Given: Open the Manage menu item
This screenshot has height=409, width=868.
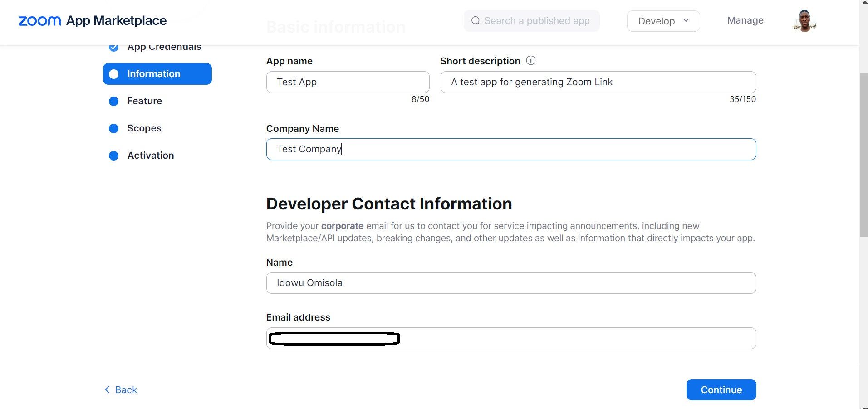Looking at the screenshot, I should [x=745, y=20].
